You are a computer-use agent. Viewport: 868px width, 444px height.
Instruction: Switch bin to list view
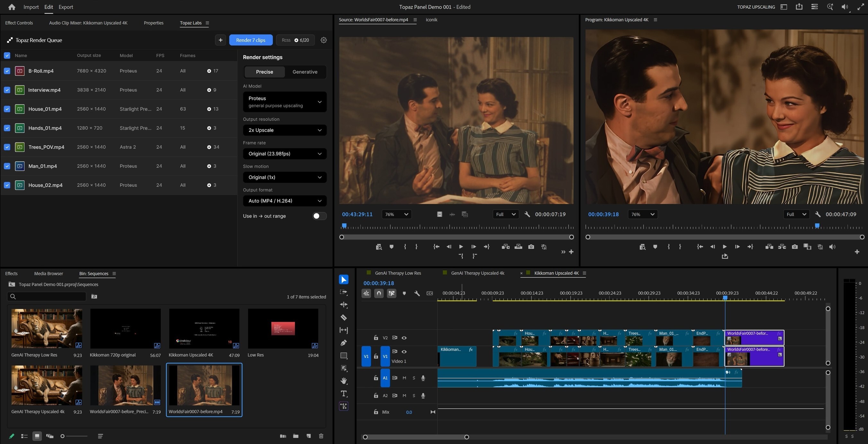[24, 436]
